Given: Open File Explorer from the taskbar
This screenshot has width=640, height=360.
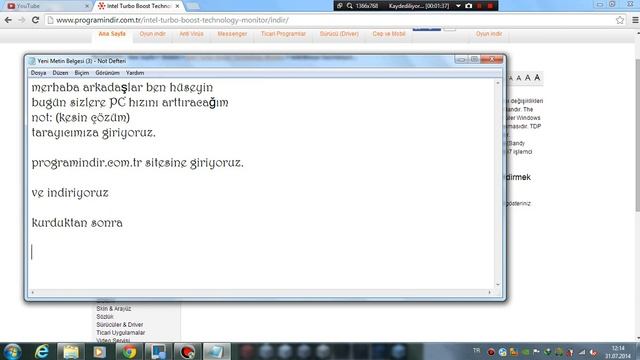Looking at the screenshot, I should pos(71,351).
